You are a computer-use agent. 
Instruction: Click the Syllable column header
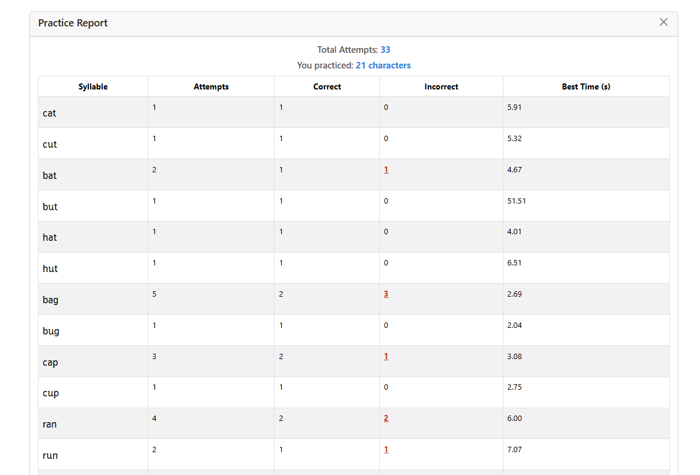click(x=93, y=87)
